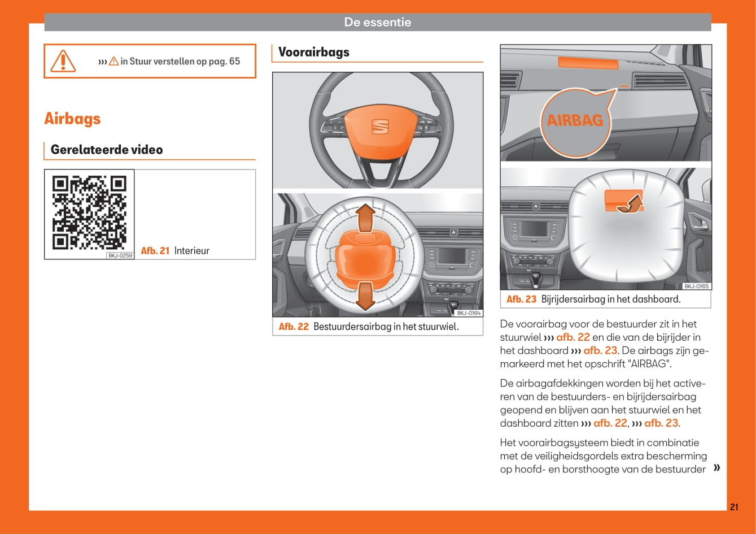Click the 'De essentie' header bar
Screen dimensions: 756x534
(x=378, y=23)
